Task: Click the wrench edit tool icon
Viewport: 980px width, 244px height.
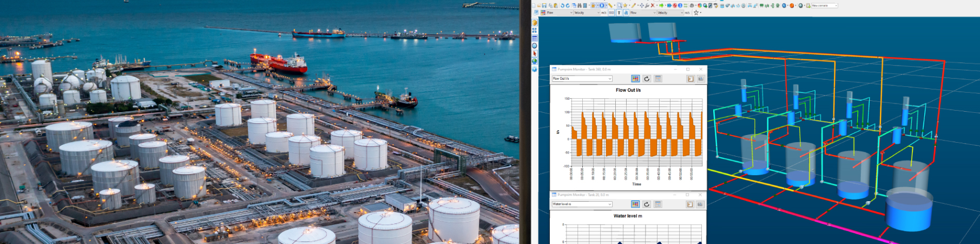Action: coord(647,5)
